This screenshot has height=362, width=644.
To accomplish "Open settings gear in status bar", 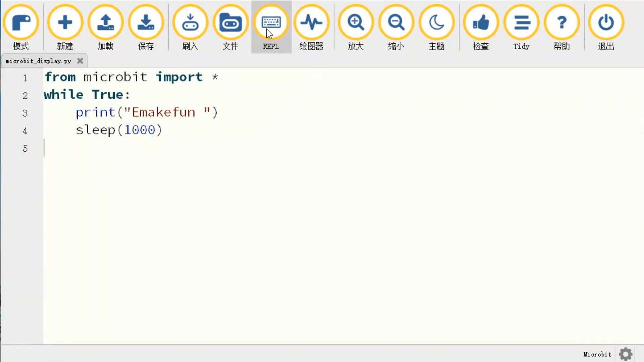I will click(x=626, y=354).
